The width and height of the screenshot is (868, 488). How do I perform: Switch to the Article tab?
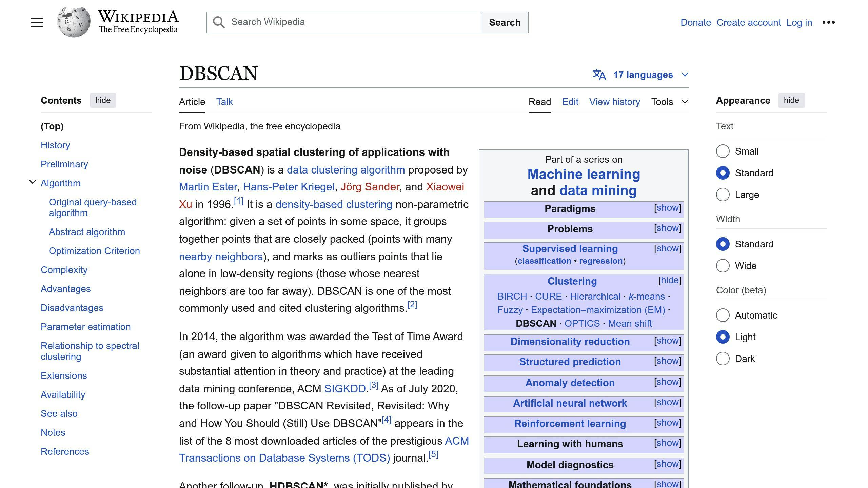192,102
